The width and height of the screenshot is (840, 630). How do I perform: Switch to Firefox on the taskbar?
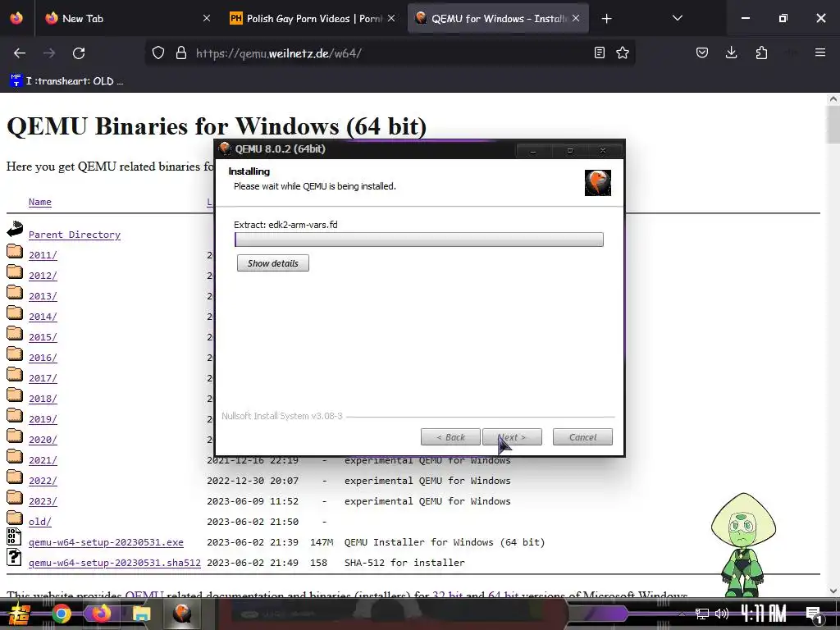(x=101, y=614)
